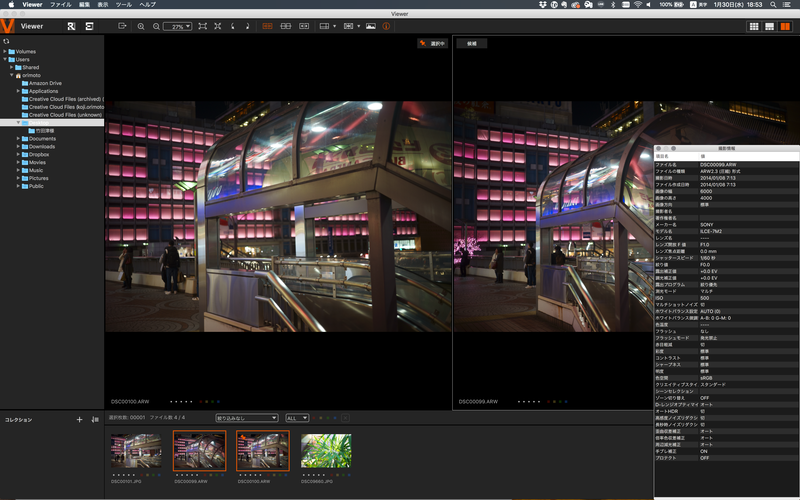Open the 表示 menu

click(x=103, y=5)
